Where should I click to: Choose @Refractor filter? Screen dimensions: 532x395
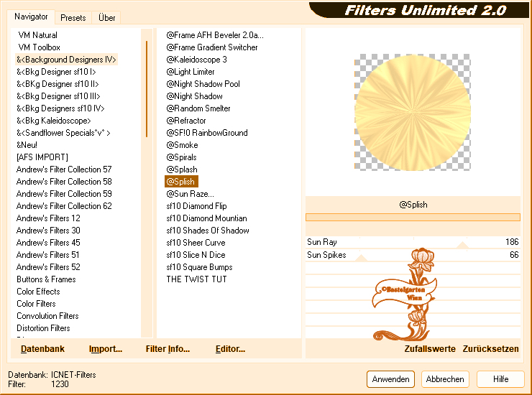pos(186,121)
